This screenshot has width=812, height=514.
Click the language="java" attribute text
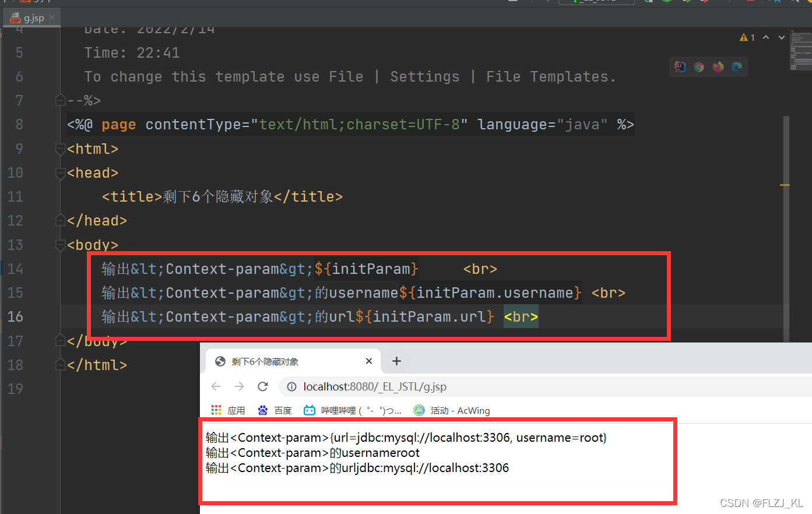click(543, 125)
